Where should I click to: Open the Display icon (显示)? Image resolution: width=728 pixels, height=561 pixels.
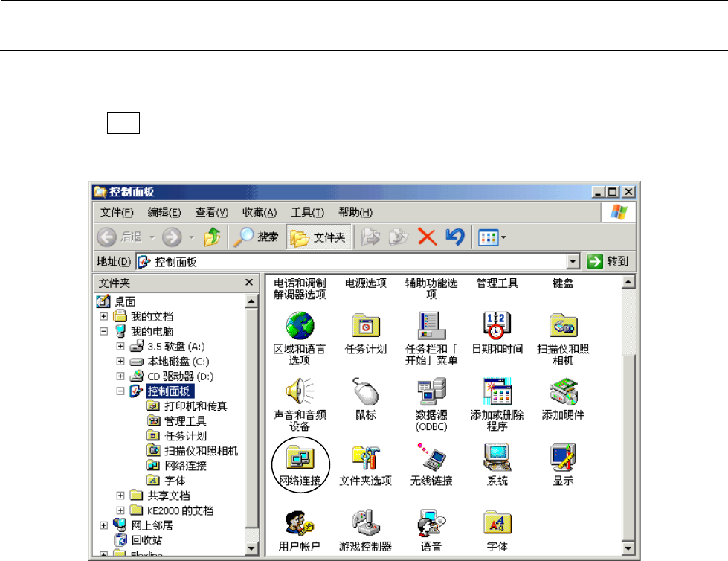563,465
